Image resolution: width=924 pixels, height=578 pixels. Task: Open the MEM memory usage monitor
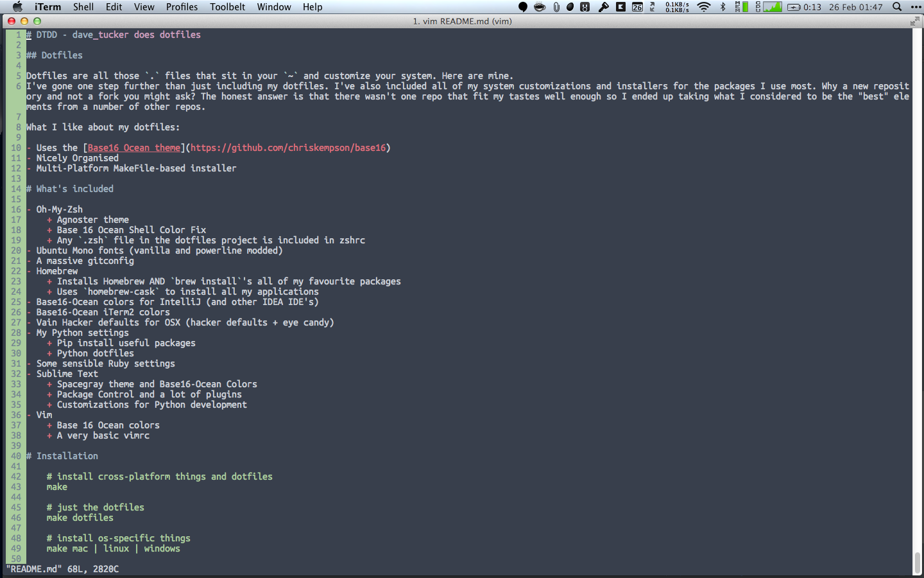click(742, 7)
